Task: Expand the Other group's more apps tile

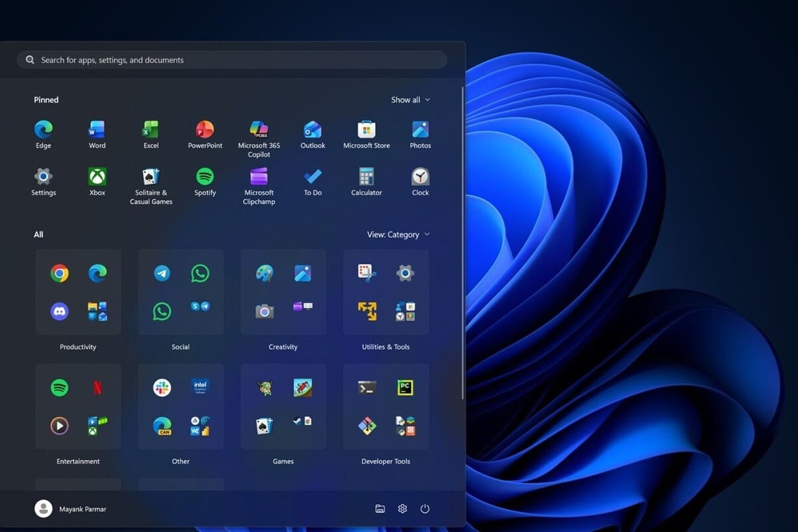Action: pos(200,426)
